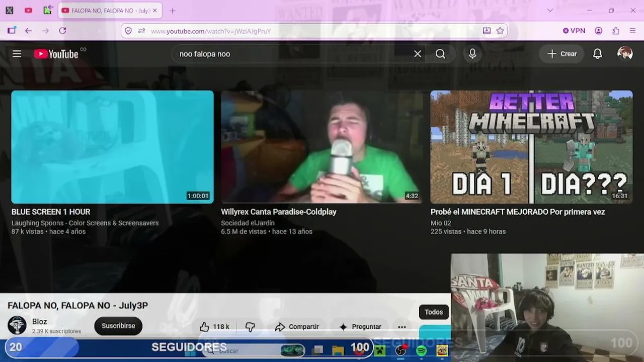Open site security shield in address bar
This screenshot has height=362, width=644.
(x=128, y=31)
